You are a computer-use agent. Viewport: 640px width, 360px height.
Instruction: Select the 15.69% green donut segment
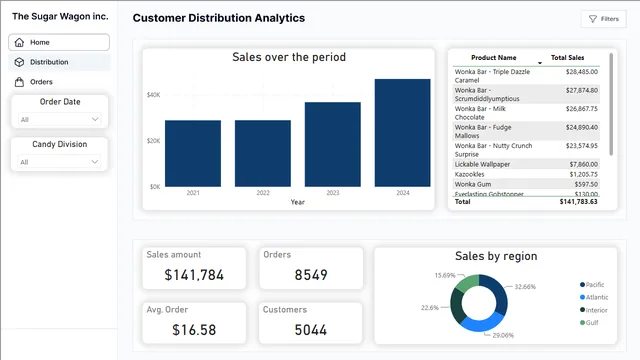[467, 283]
